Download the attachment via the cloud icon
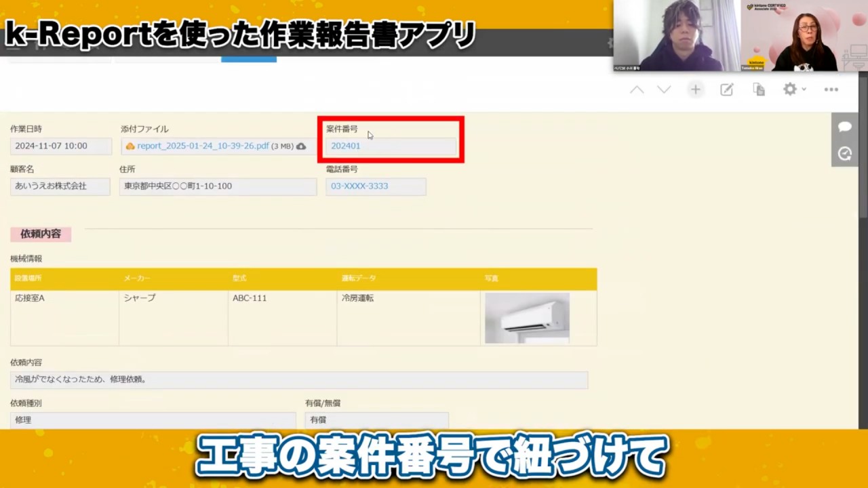Screen dimensions: 868x488 (301, 146)
